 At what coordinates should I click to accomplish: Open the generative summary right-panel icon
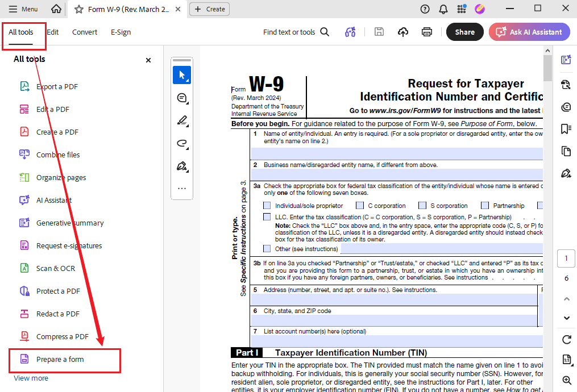(x=566, y=60)
